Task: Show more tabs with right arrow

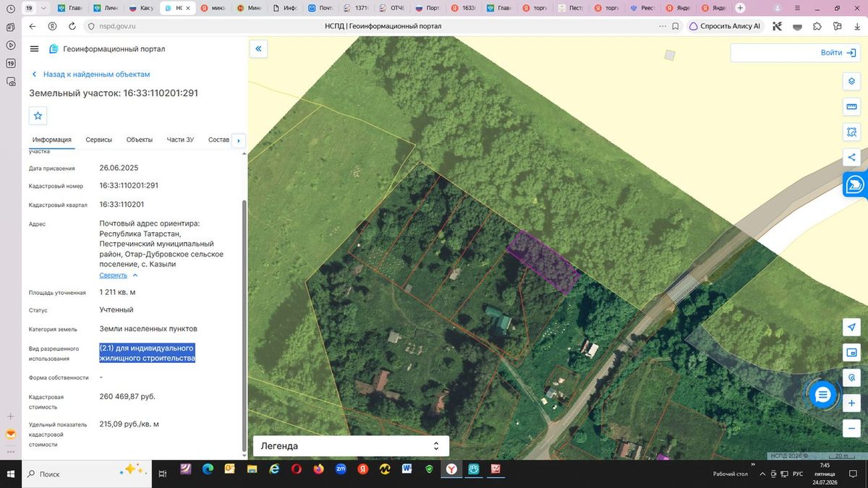Action: pyautogui.click(x=239, y=140)
